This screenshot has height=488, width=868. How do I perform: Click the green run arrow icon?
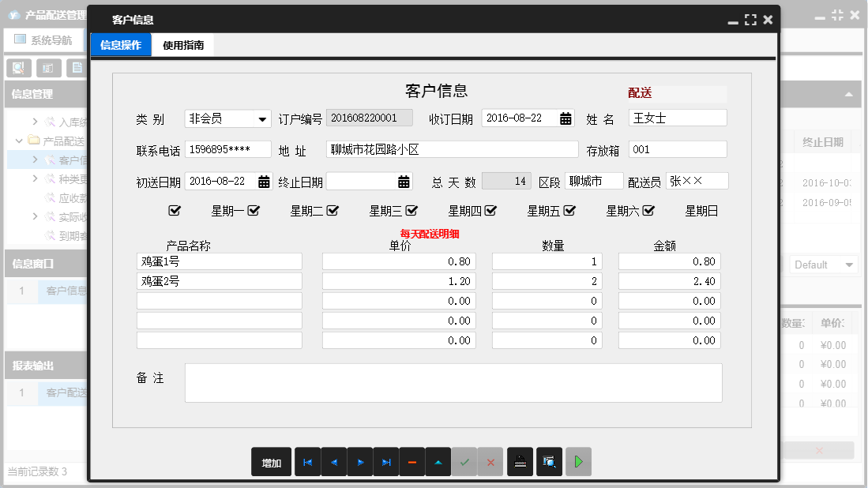[x=578, y=462]
